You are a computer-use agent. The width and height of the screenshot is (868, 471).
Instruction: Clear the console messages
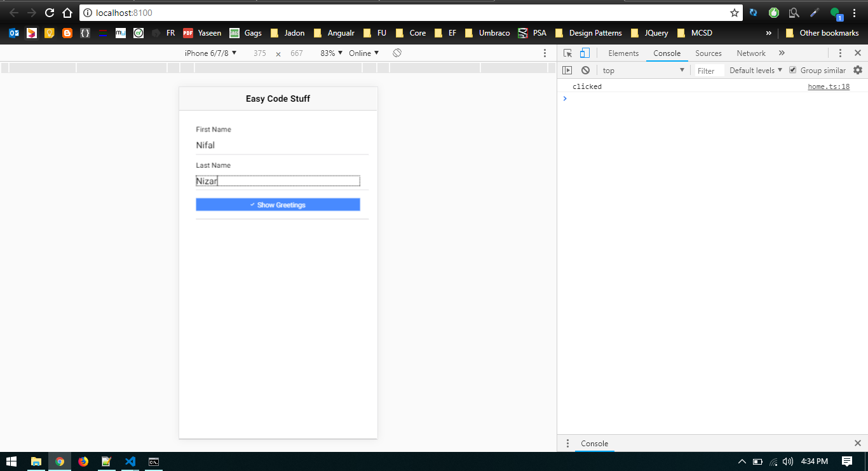click(585, 70)
